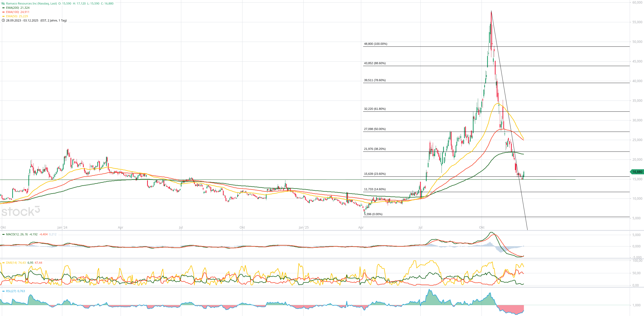Image resolution: width=644 pixels, height=316 pixels.
Task: Open the EMA(200) indicator label settings
Action: [12, 8]
